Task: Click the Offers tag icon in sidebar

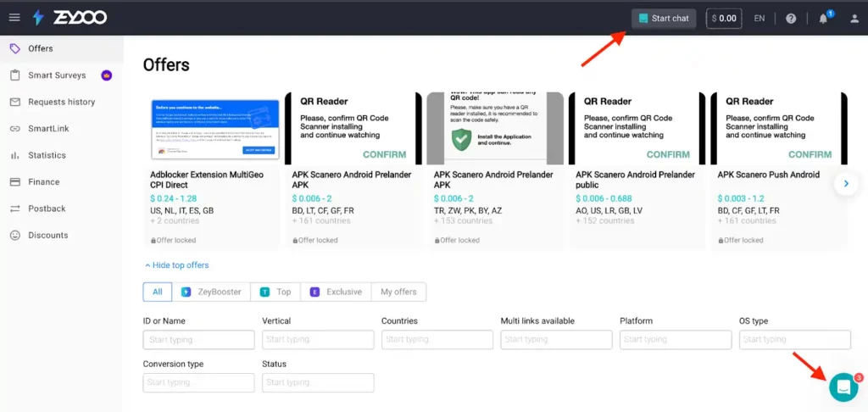Action: point(15,48)
